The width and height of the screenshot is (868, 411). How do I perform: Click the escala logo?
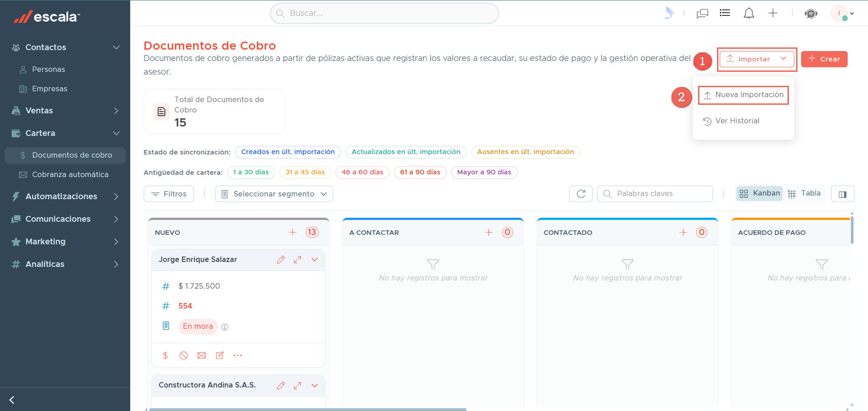click(47, 17)
